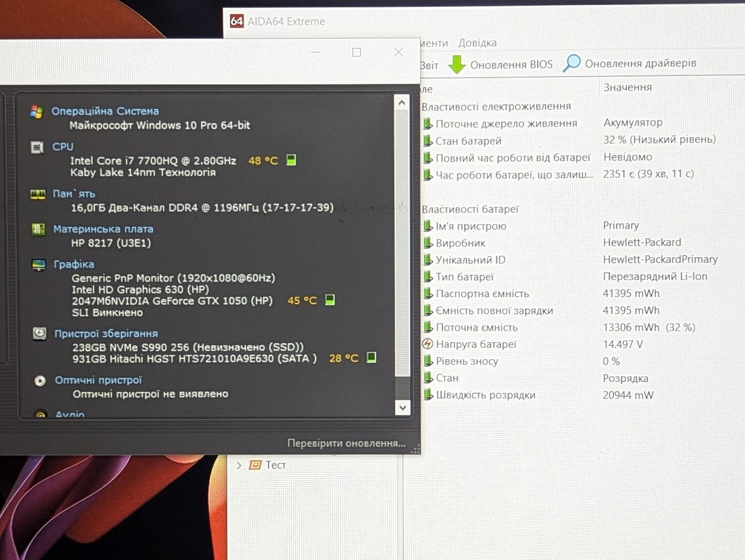Click the Intel Core i7 7700HQ text line
The image size is (745, 560).
tap(153, 160)
